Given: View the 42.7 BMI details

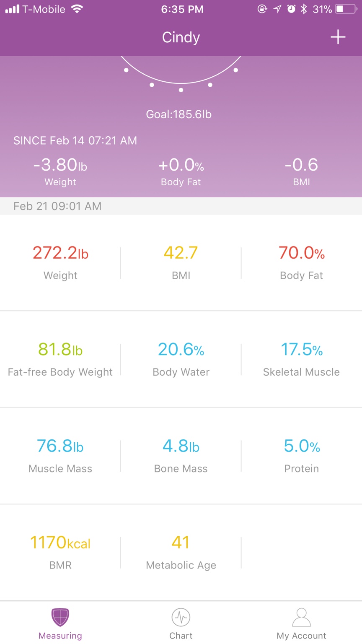Looking at the screenshot, I should click(x=181, y=263).
